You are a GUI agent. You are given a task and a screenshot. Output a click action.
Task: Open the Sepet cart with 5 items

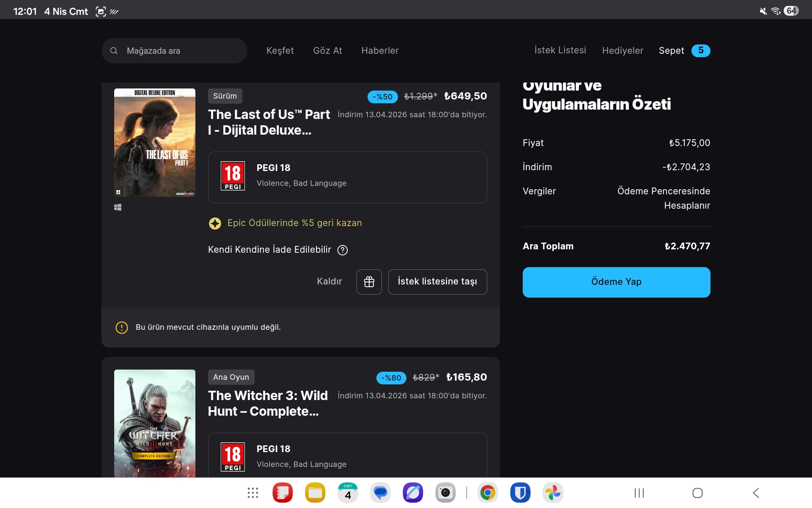pos(684,51)
